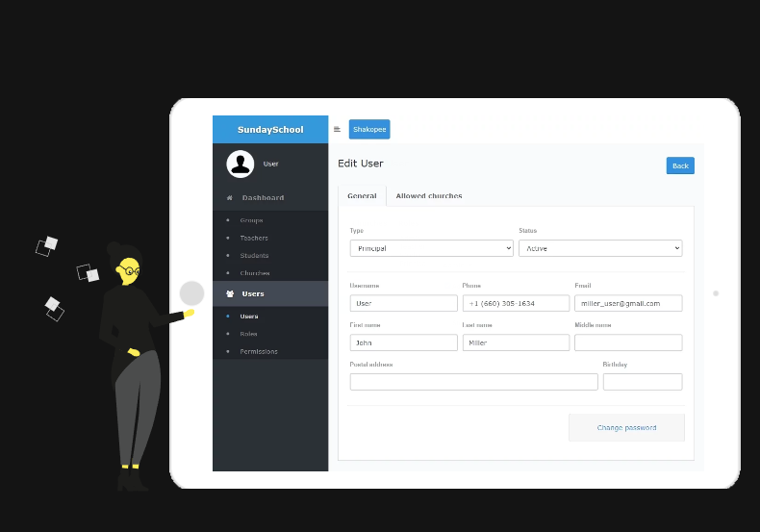Open Students in the sidebar menu
This screenshot has width=760, height=532.
254,256
